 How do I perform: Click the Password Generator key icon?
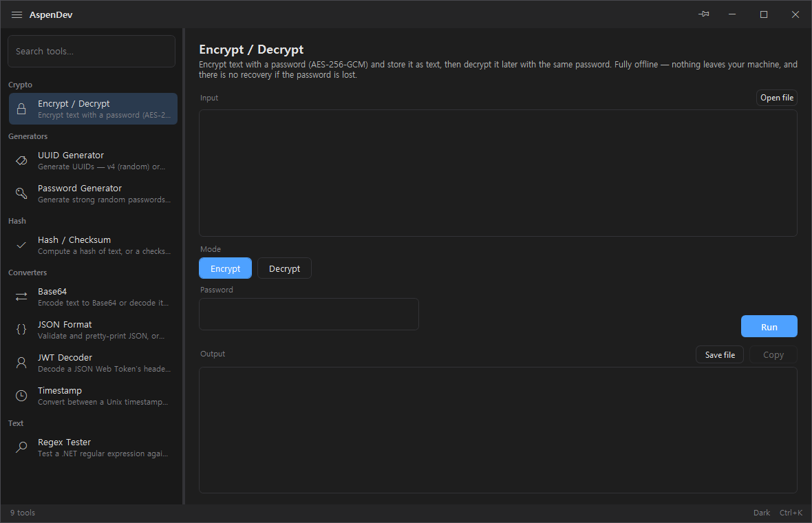(x=21, y=193)
